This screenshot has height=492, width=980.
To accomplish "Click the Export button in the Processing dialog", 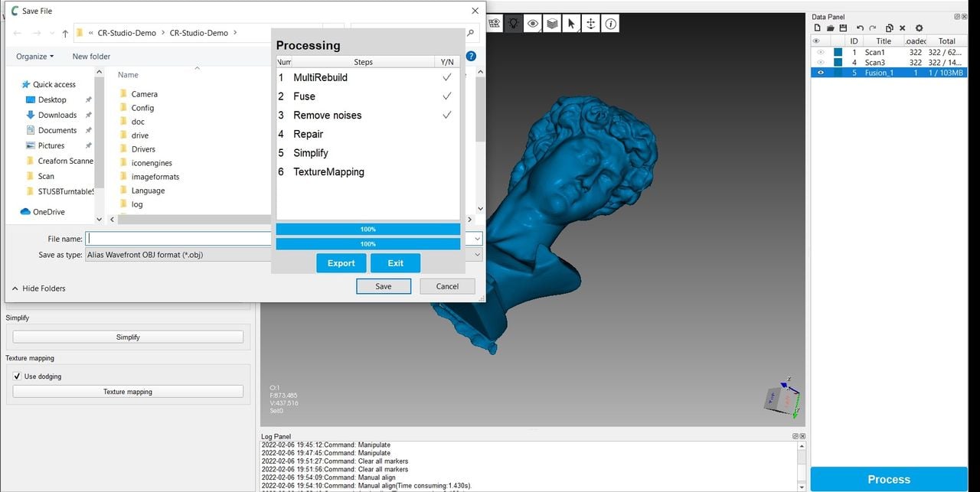I will tap(341, 262).
